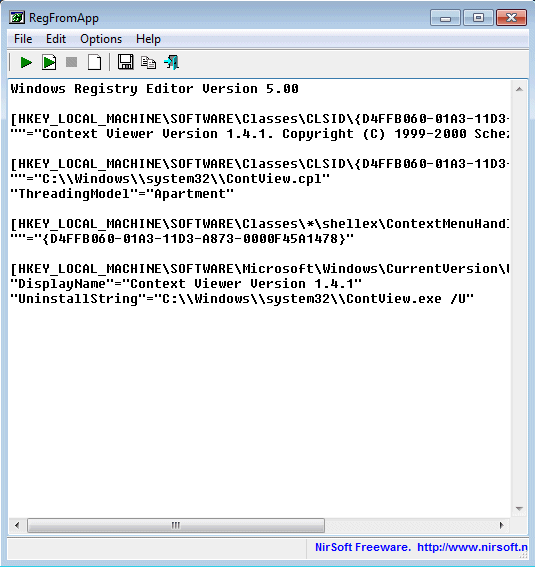The image size is (535, 567).
Task: Click the green Start tracing play icon
Action: [x=26, y=63]
